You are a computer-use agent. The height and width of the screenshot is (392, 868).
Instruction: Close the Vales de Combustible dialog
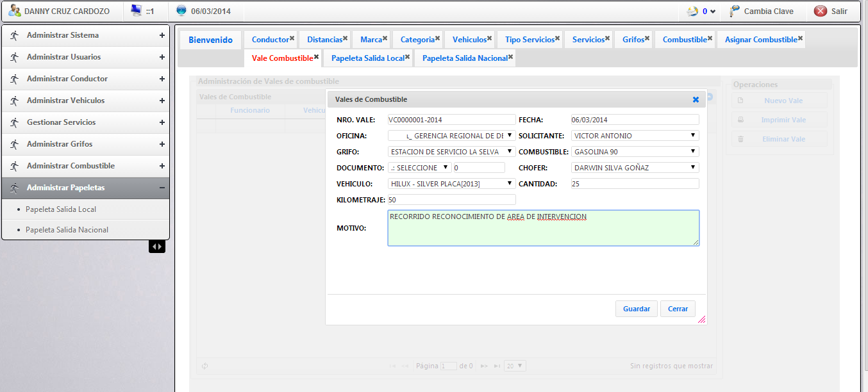[696, 99]
